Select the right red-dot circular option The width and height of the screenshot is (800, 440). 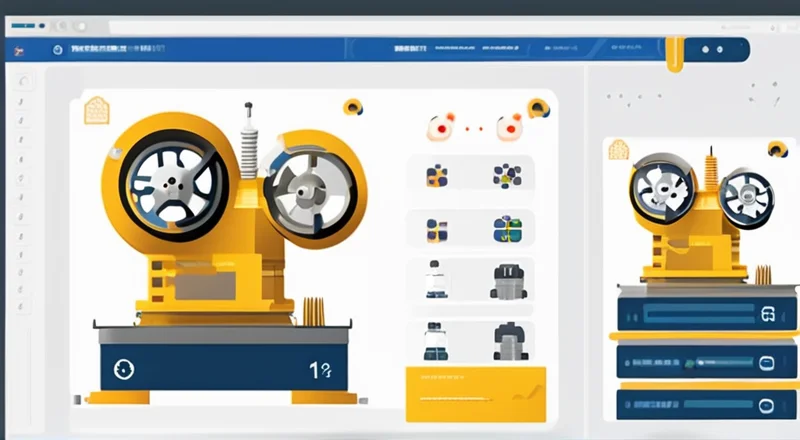[x=509, y=127]
